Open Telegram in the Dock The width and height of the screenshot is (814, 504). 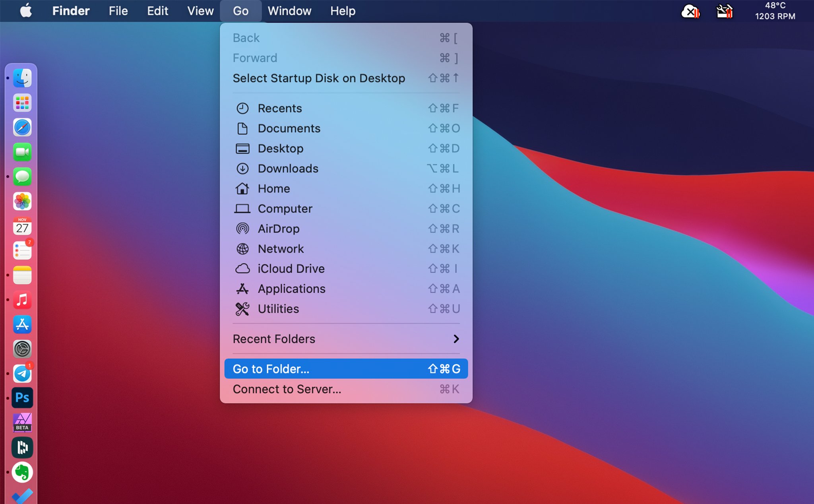pyautogui.click(x=22, y=374)
